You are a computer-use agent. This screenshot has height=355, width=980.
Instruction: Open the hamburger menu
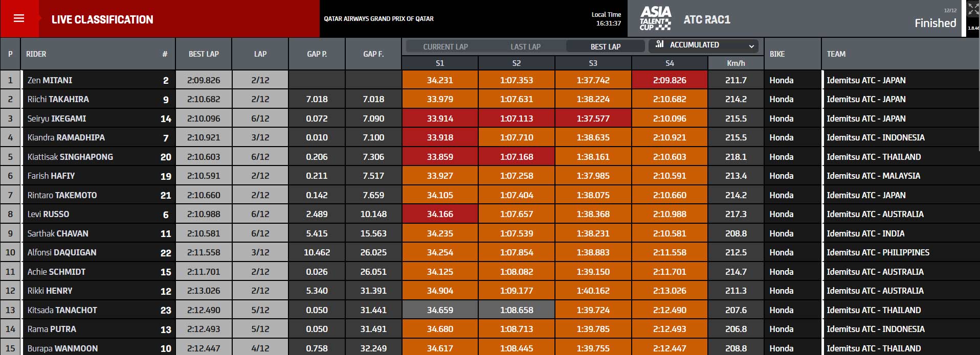tap(19, 19)
